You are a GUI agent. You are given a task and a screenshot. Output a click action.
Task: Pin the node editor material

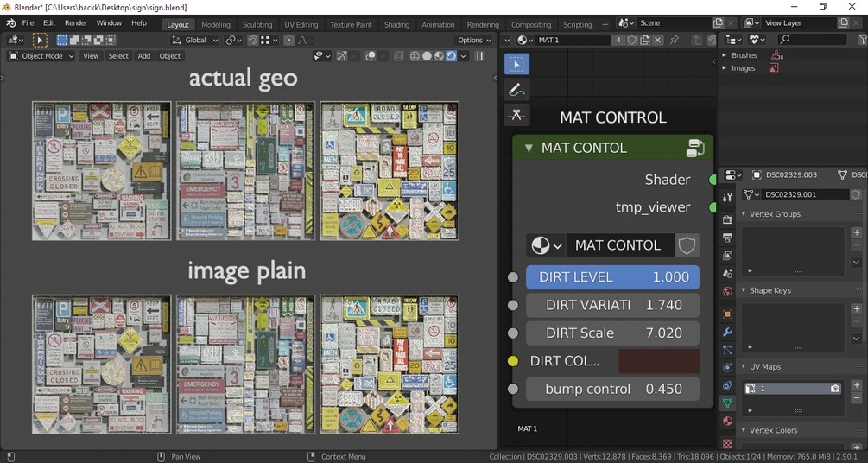click(x=674, y=40)
